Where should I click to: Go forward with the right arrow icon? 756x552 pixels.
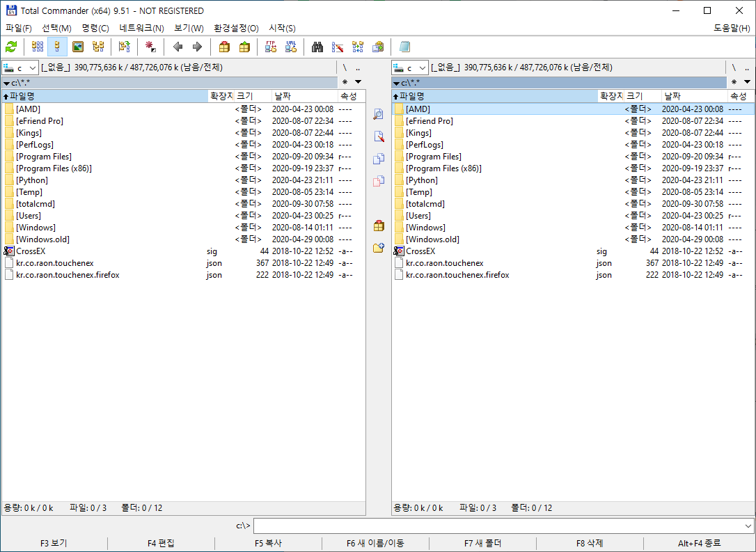tap(197, 47)
